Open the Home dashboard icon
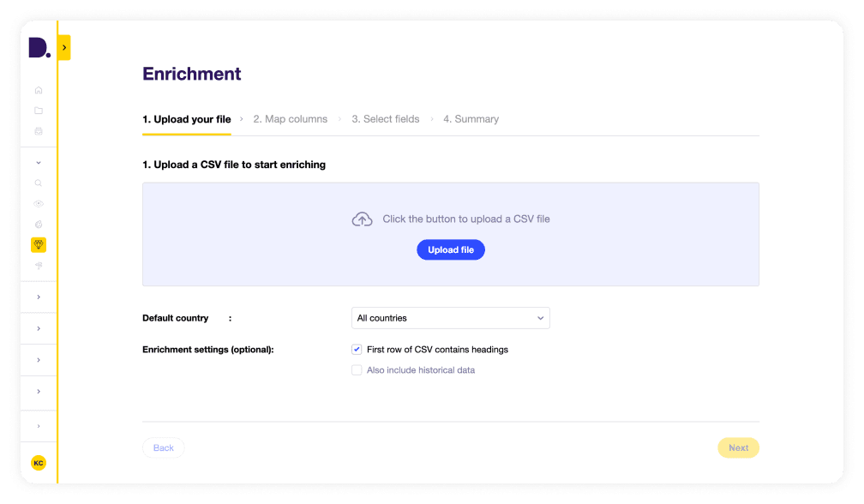Image resolution: width=864 pixels, height=504 pixels. point(39,89)
